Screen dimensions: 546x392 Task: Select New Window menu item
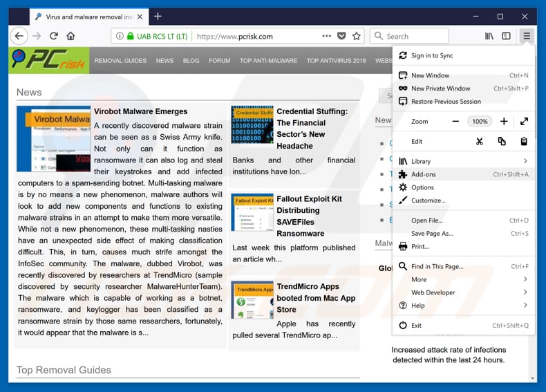[x=463, y=75]
